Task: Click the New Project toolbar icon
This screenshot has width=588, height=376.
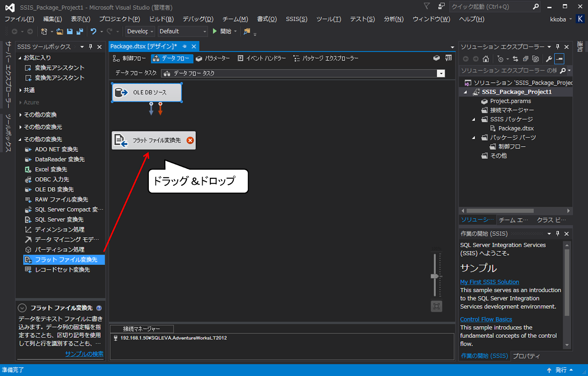Action: 44,32
